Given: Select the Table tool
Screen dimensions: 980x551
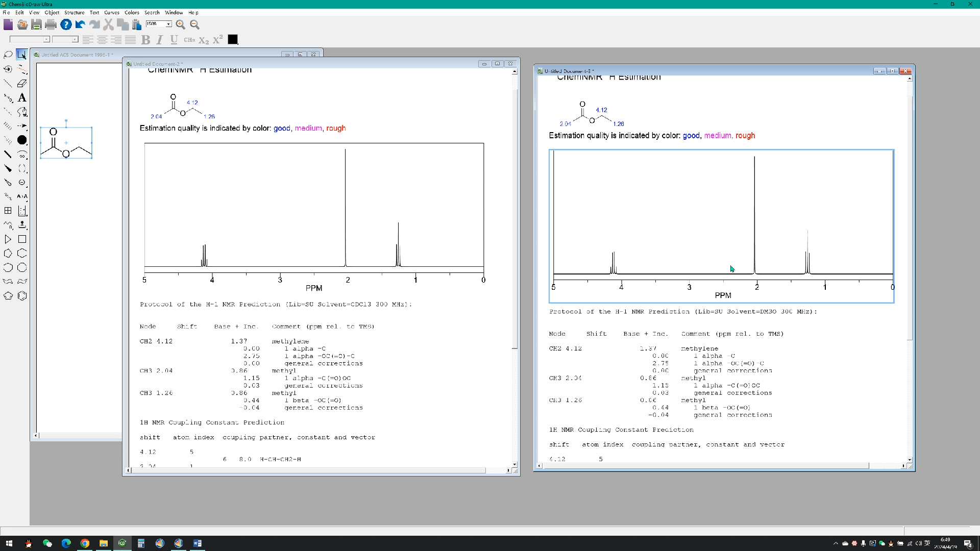Looking at the screenshot, I should (x=8, y=211).
